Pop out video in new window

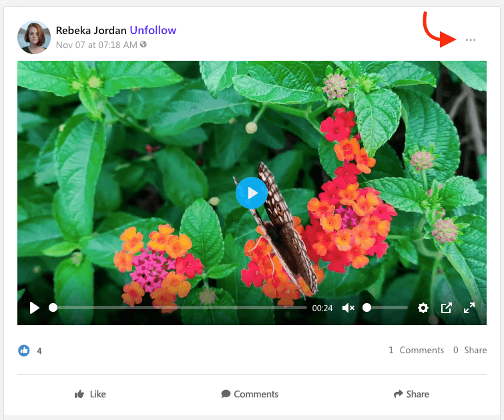(x=447, y=308)
